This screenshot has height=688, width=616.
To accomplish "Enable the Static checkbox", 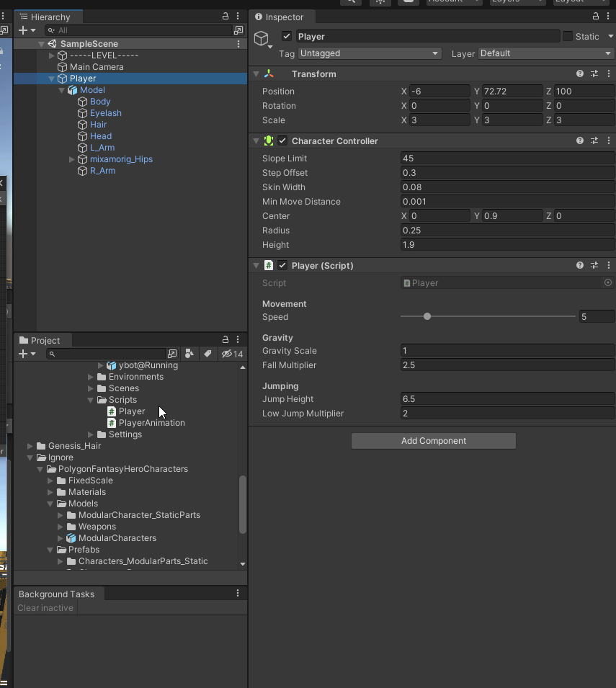I will click(567, 37).
